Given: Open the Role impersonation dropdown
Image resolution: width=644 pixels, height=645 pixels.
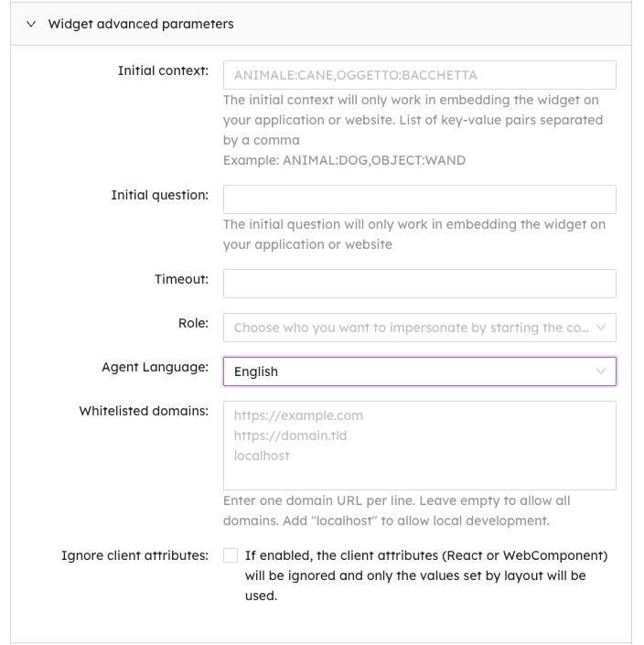Looking at the screenshot, I should tap(412, 328).
